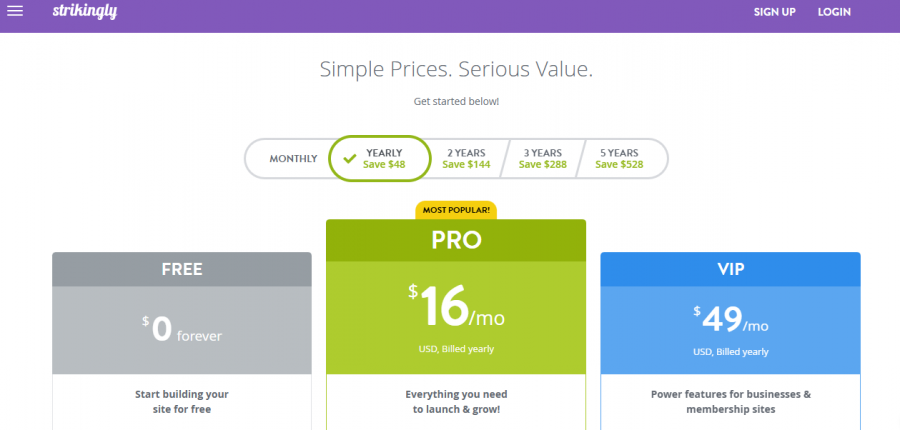The width and height of the screenshot is (900, 430).
Task: Open the hamburger menu icon
Action: (x=15, y=12)
